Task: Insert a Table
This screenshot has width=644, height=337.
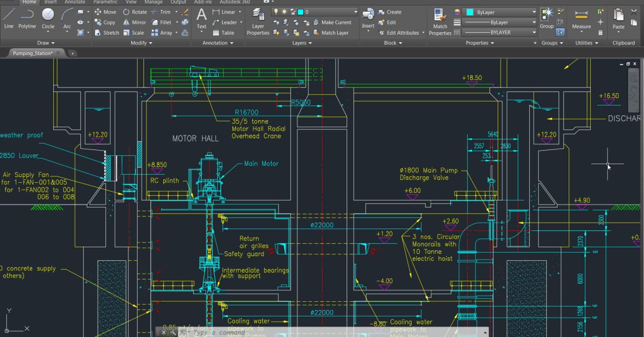Action: (224, 32)
